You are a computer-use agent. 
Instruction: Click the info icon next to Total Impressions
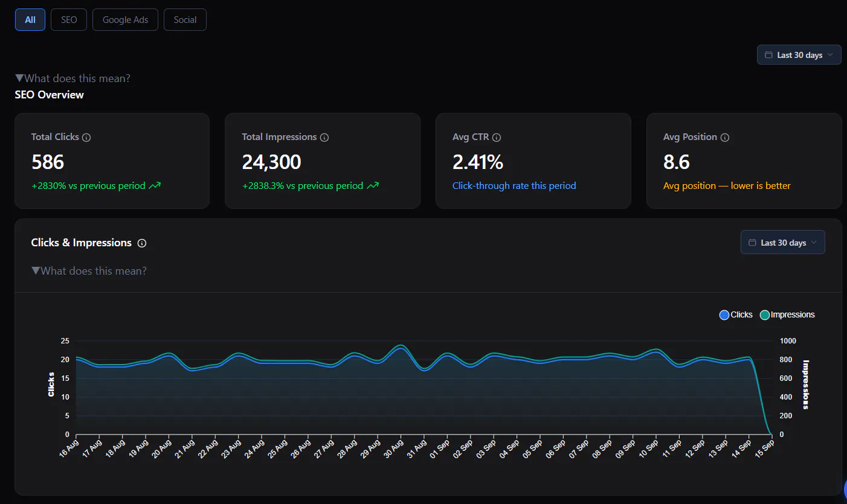tap(324, 138)
